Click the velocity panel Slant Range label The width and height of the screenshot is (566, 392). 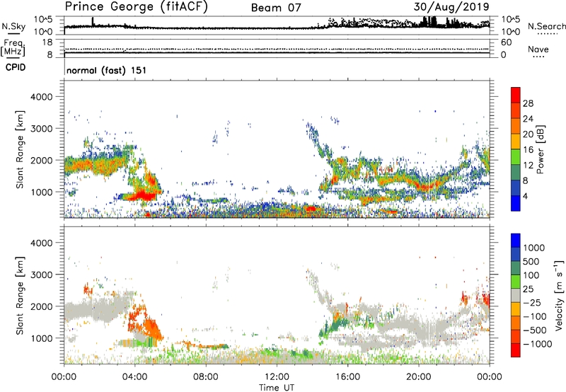tap(20, 295)
